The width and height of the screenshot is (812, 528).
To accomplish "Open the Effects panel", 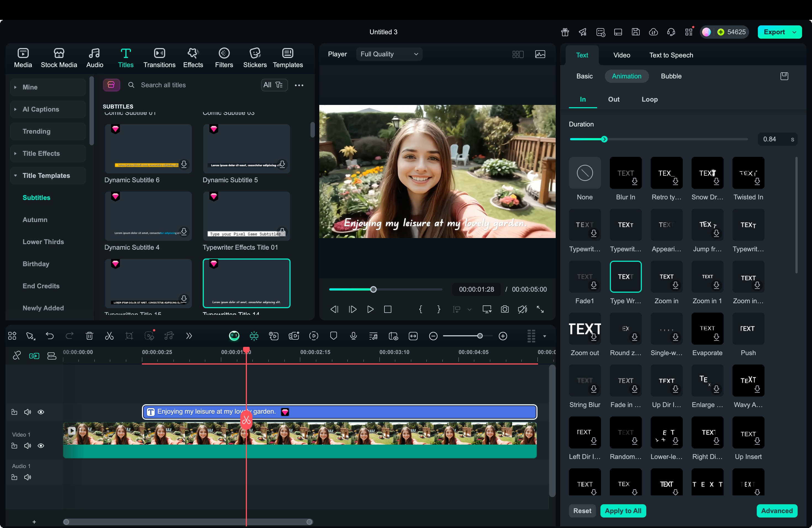I will (193, 57).
